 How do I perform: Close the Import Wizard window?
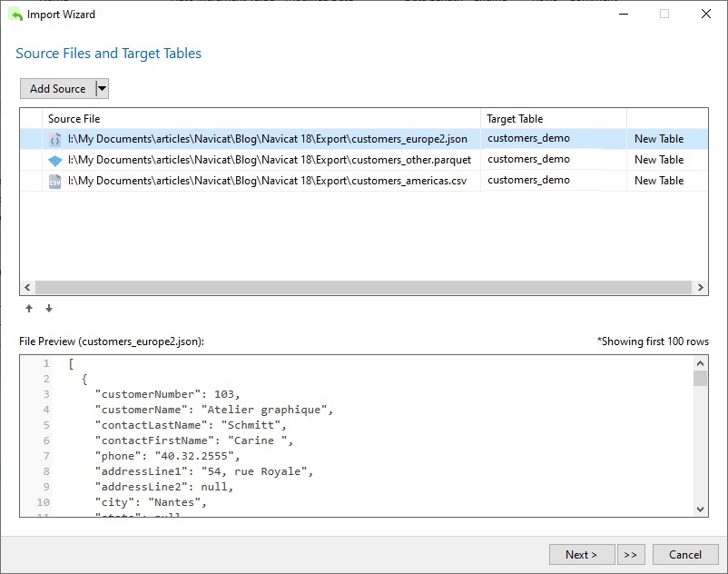[705, 14]
